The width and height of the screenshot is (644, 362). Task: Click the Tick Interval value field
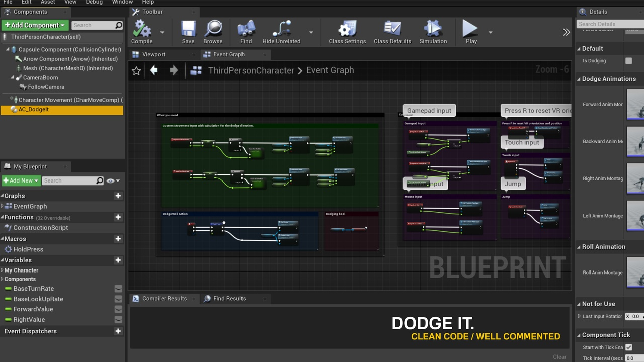click(634, 358)
